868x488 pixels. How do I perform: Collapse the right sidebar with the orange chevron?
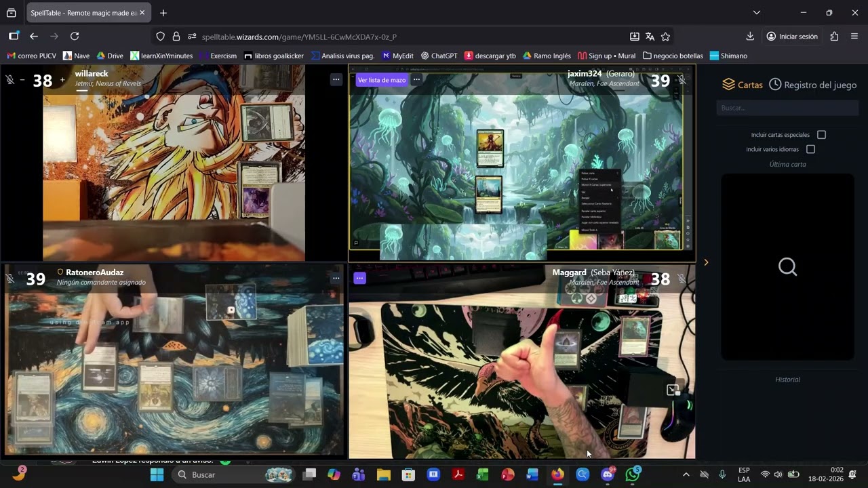706,262
